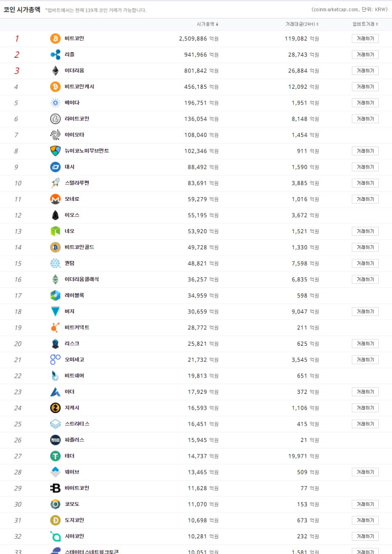
Task: Click the 거래하기 button for 이더리움클래식
Action: point(365,279)
